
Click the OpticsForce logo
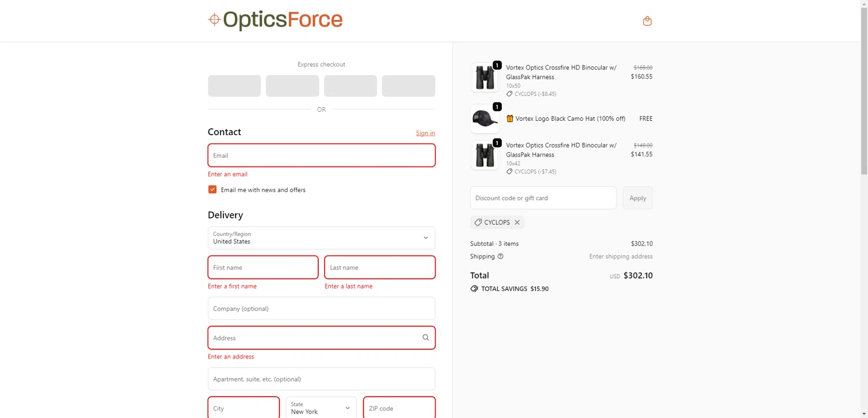click(x=275, y=20)
